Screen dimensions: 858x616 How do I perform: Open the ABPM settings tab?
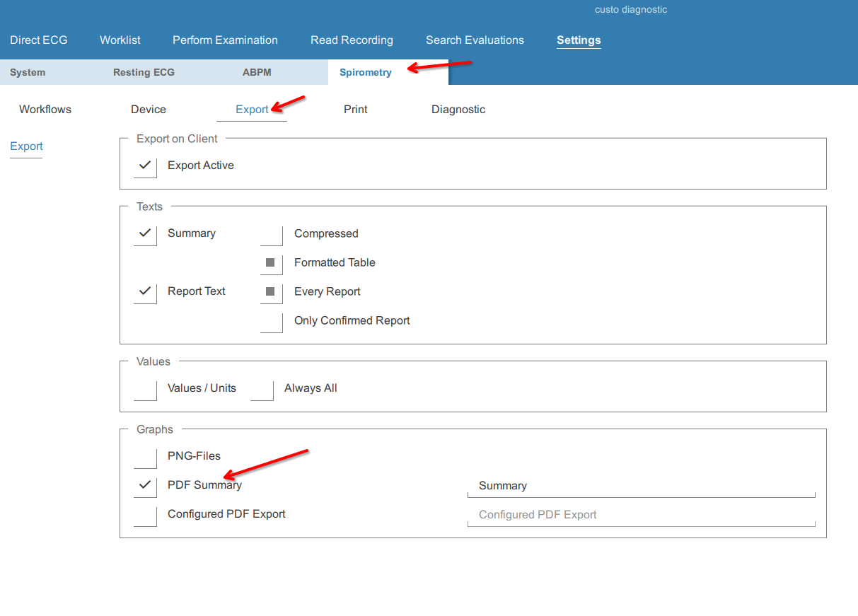pyautogui.click(x=257, y=72)
